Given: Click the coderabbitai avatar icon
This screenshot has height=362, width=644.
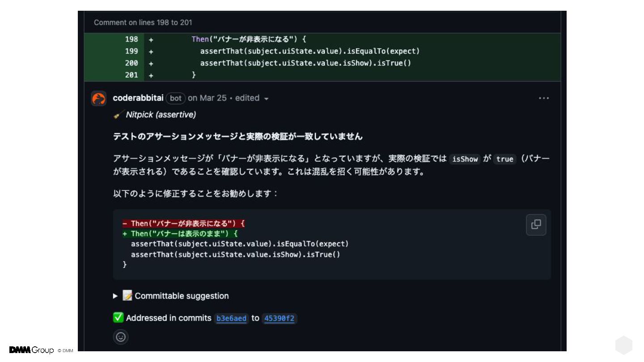Looking at the screenshot, I should (99, 98).
